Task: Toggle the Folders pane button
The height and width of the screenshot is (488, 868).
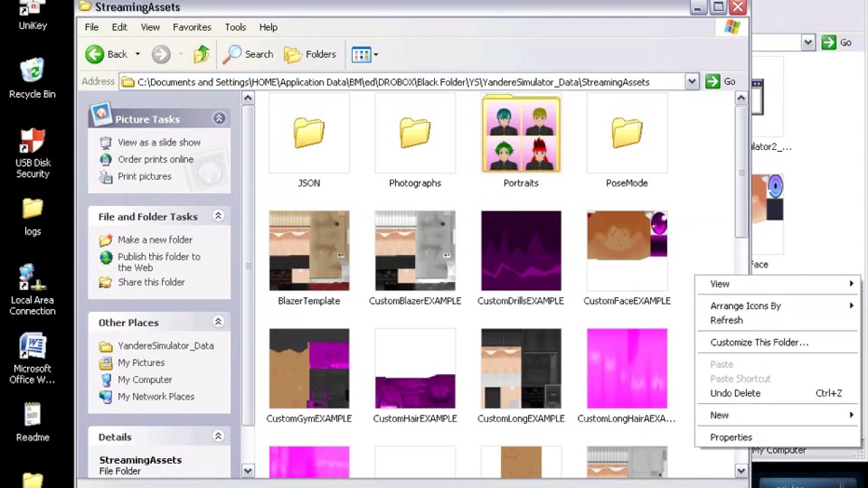Action: [310, 54]
